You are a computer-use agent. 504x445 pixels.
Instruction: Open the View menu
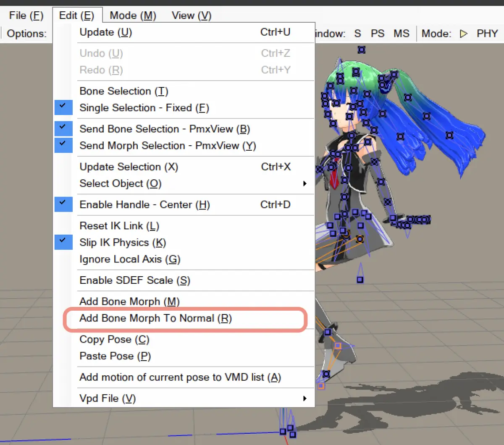tap(192, 16)
